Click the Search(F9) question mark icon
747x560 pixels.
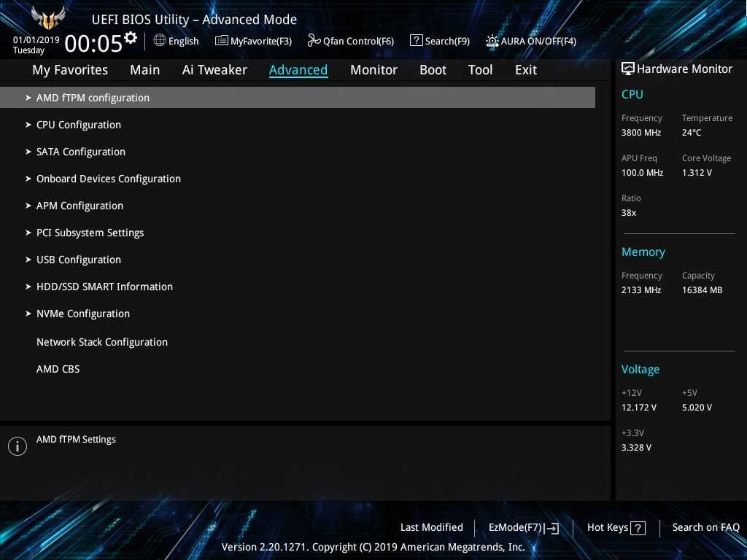(x=416, y=41)
